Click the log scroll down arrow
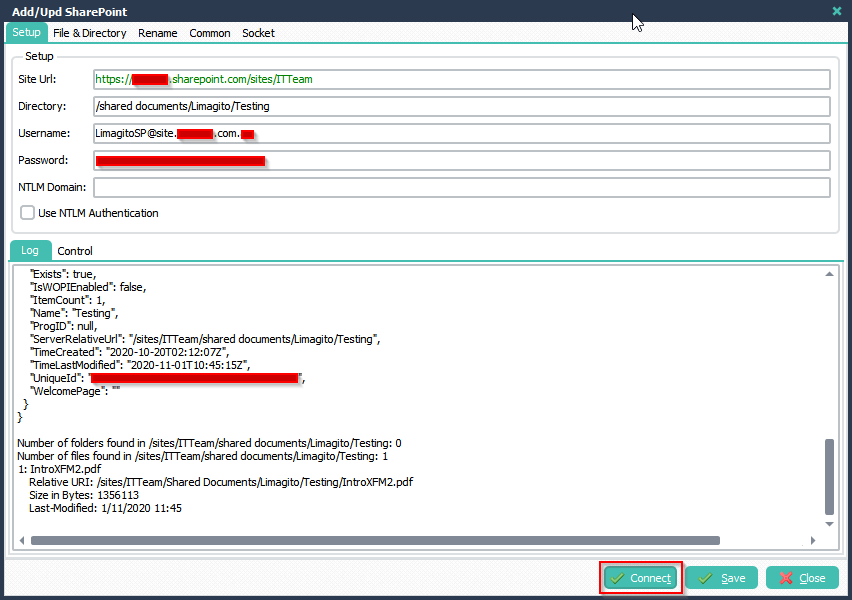Image resolution: width=852 pixels, height=600 pixels. (829, 524)
